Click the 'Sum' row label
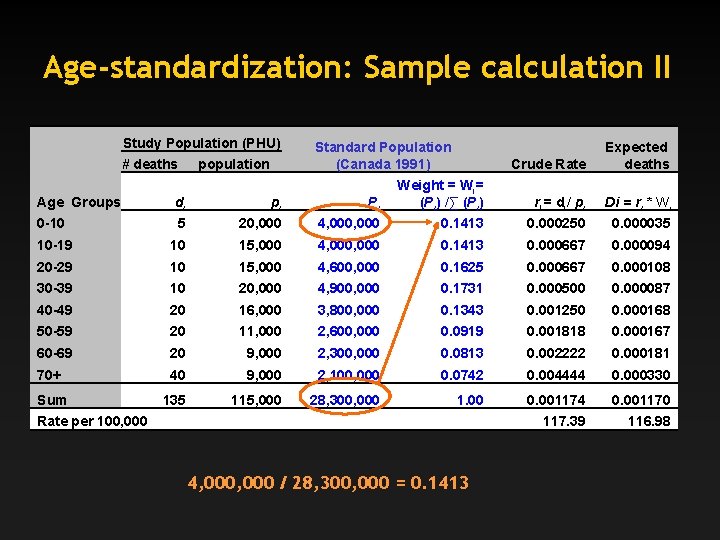720x540 pixels. point(51,400)
